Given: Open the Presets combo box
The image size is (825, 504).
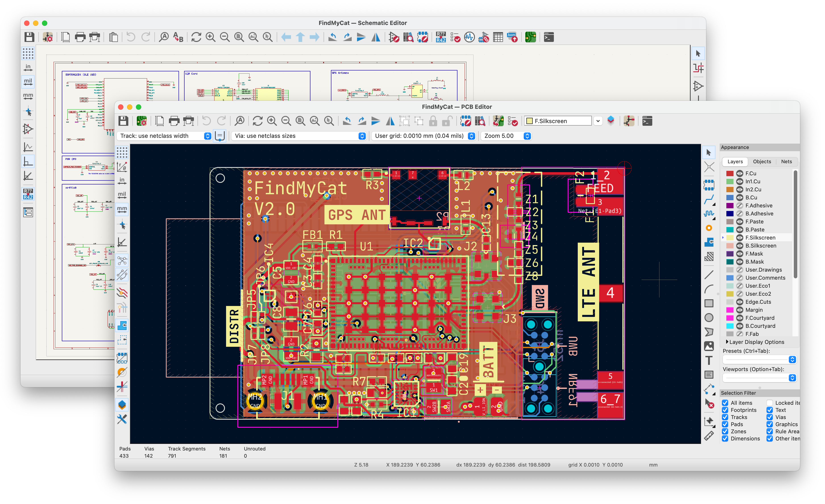Looking at the screenshot, I should 759,359.
